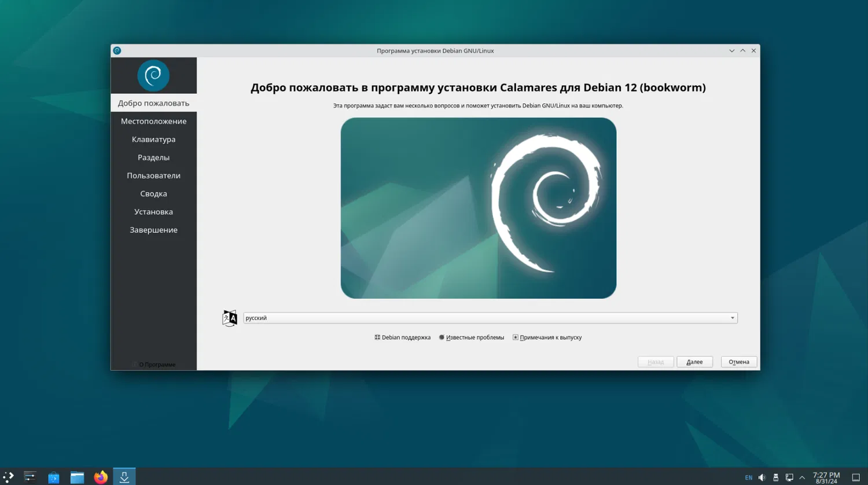Expand the hidden system tray icons

(x=802, y=477)
